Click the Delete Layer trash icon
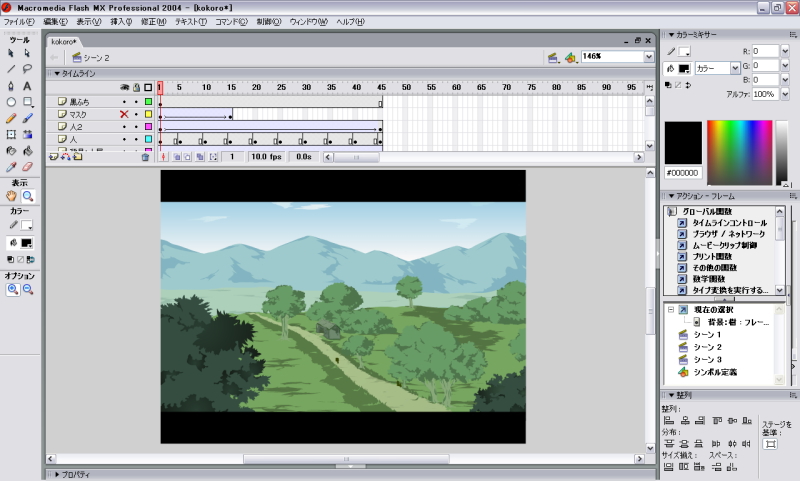This screenshot has height=481, width=800. click(145, 157)
